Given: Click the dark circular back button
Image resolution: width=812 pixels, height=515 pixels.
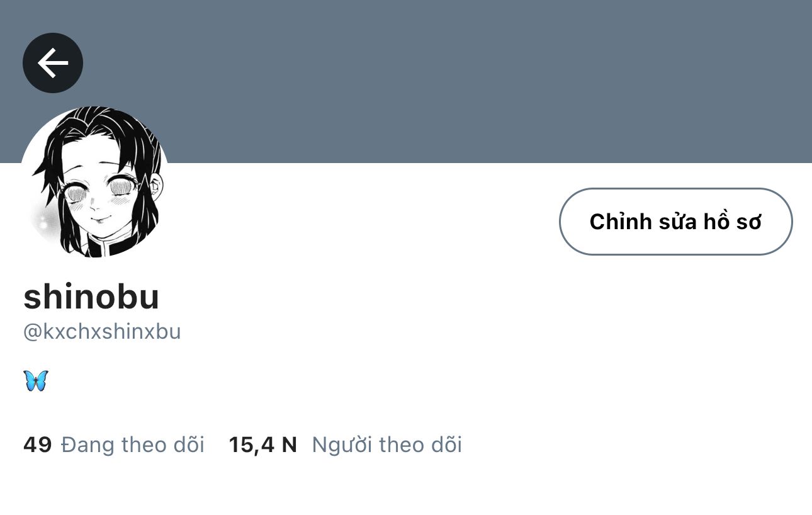Looking at the screenshot, I should [x=53, y=63].
